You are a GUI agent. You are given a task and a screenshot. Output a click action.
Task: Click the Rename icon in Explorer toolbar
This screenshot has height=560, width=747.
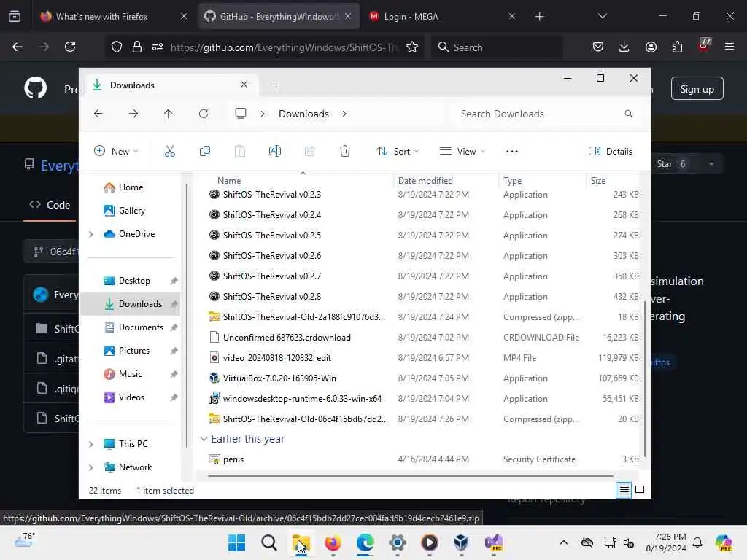[x=275, y=152]
